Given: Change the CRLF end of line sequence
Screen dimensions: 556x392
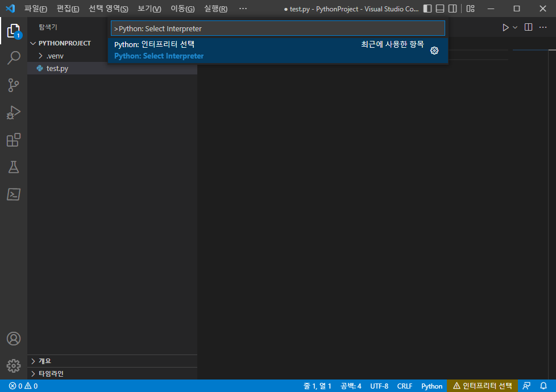Looking at the screenshot, I should tap(405, 386).
